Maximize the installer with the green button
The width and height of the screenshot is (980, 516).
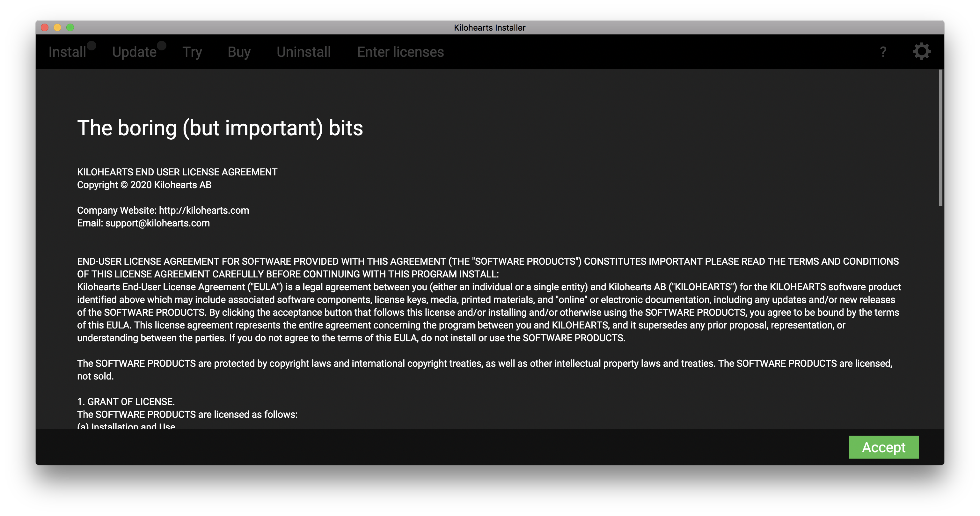click(70, 27)
